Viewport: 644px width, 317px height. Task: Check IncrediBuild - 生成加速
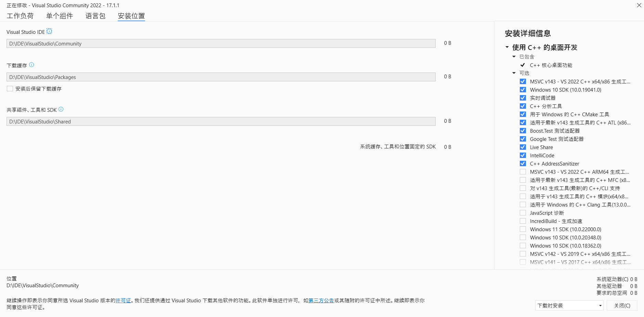click(523, 221)
